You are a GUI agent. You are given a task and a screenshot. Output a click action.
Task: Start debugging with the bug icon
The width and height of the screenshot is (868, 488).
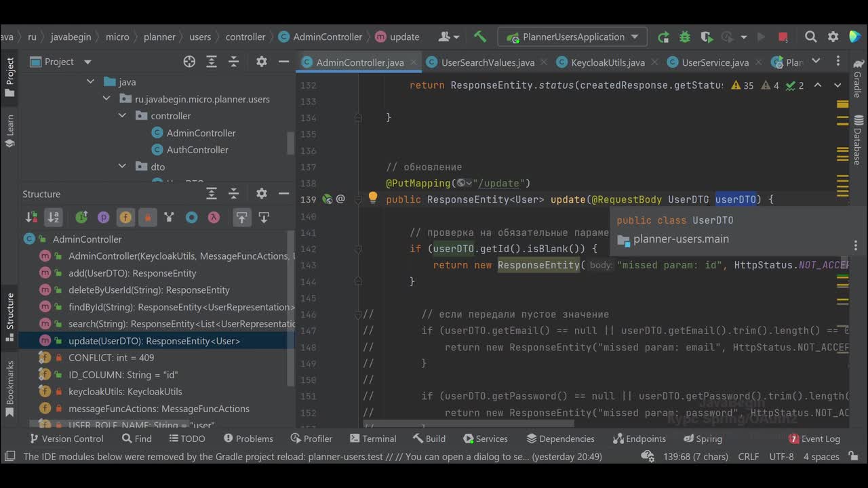click(x=685, y=37)
